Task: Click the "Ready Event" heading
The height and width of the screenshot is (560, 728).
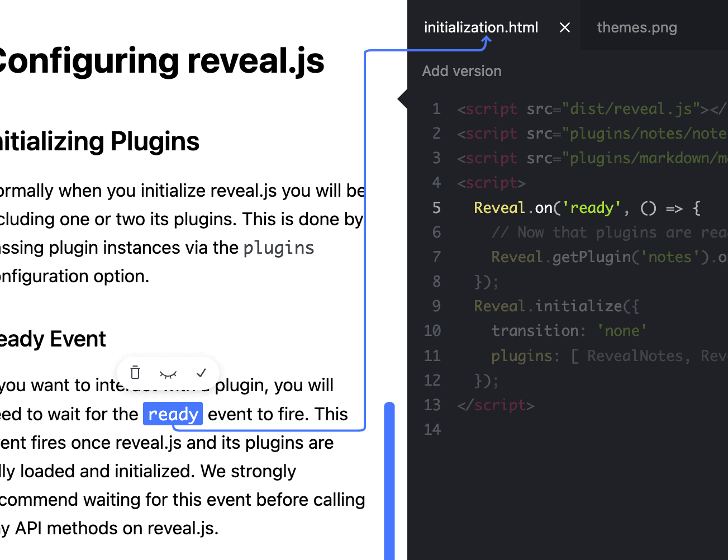Action: (53, 339)
